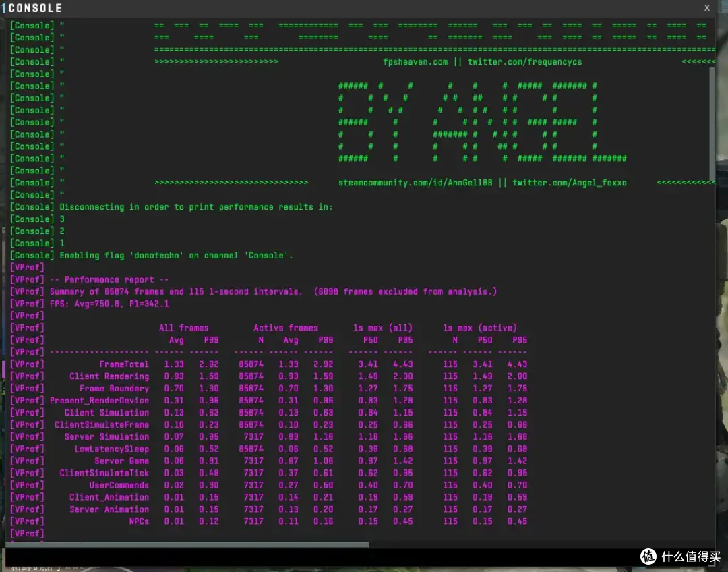Click the '1s max (all)' header

(382, 328)
